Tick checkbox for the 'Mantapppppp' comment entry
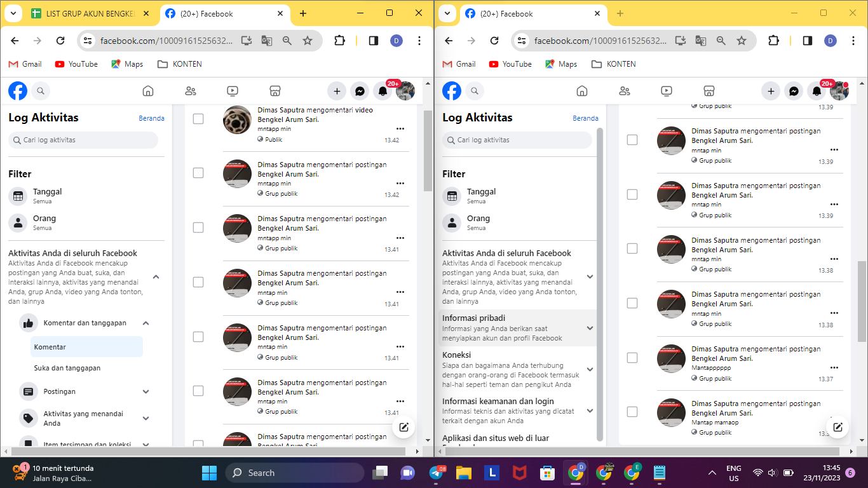This screenshot has height=488, width=868. click(632, 358)
